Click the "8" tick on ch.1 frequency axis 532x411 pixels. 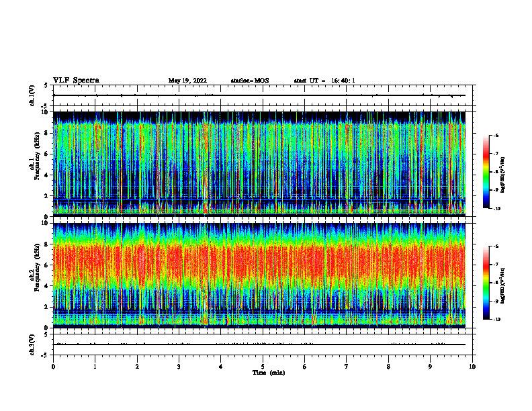[x=46, y=133]
